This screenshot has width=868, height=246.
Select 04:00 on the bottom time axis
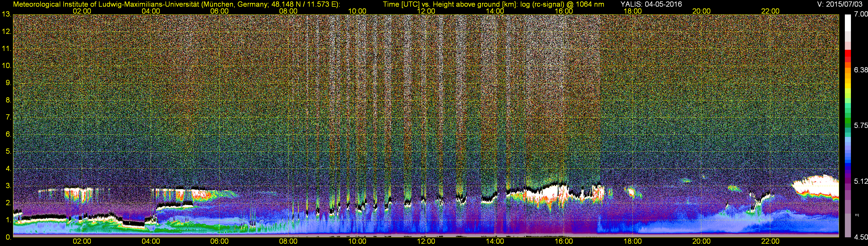pos(151,241)
